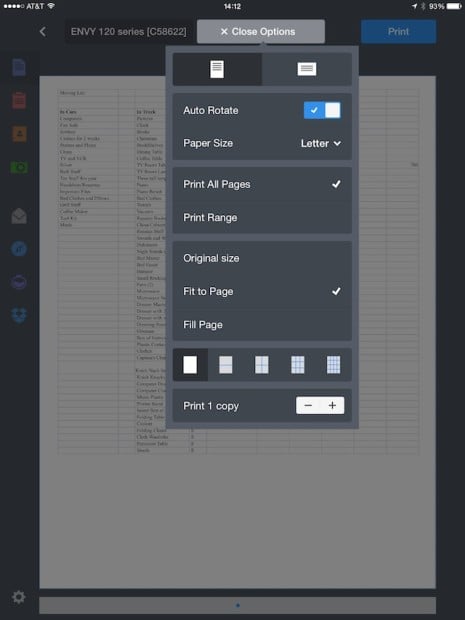Decrease copies with minus button
Screen dimensions: 465x620
[x=308, y=405]
